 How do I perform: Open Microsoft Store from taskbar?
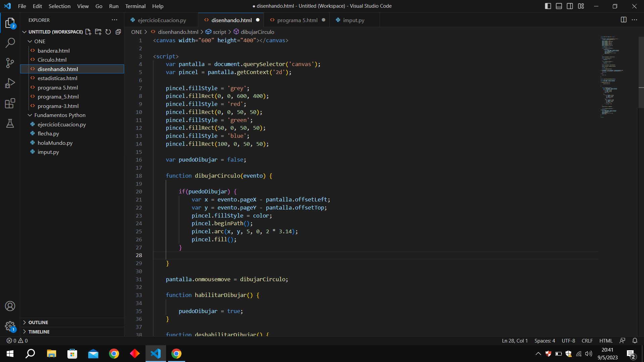[x=72, y=354]
